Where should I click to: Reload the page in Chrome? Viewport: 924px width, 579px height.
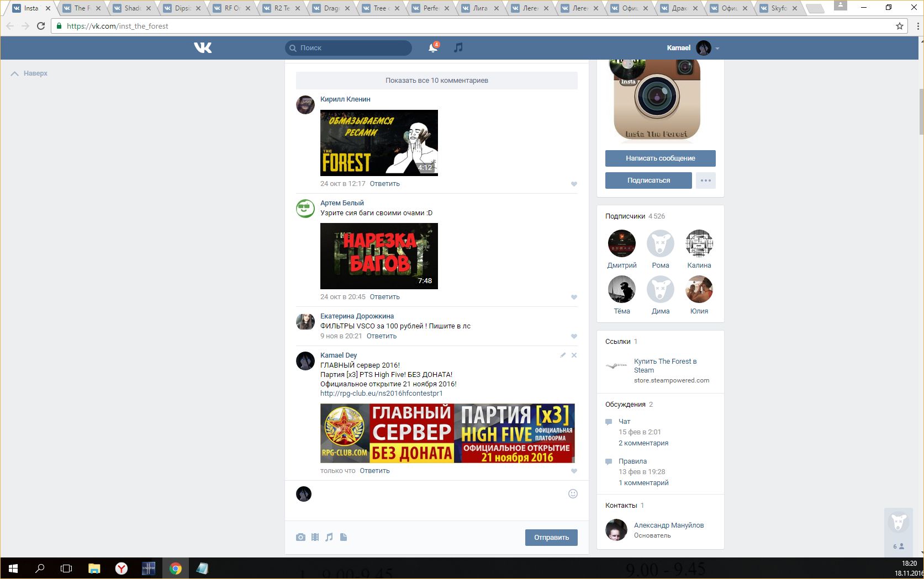coord(41,26)
